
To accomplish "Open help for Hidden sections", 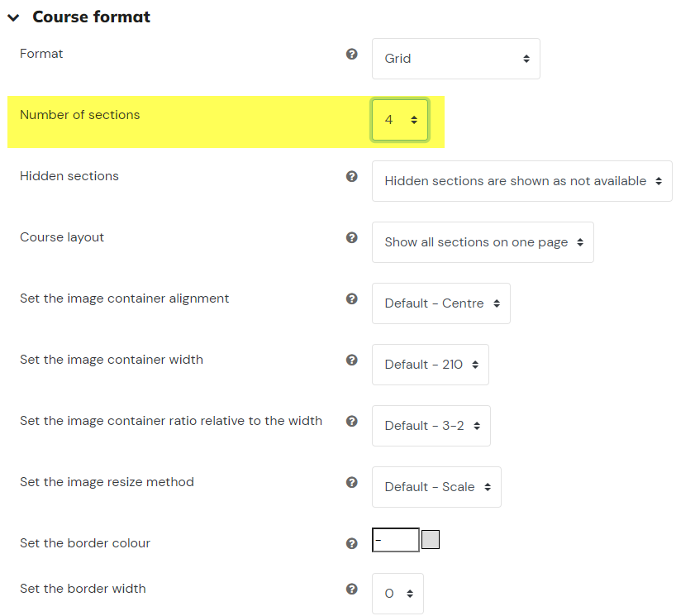I will pyautogui.click(x=351, y=176).
